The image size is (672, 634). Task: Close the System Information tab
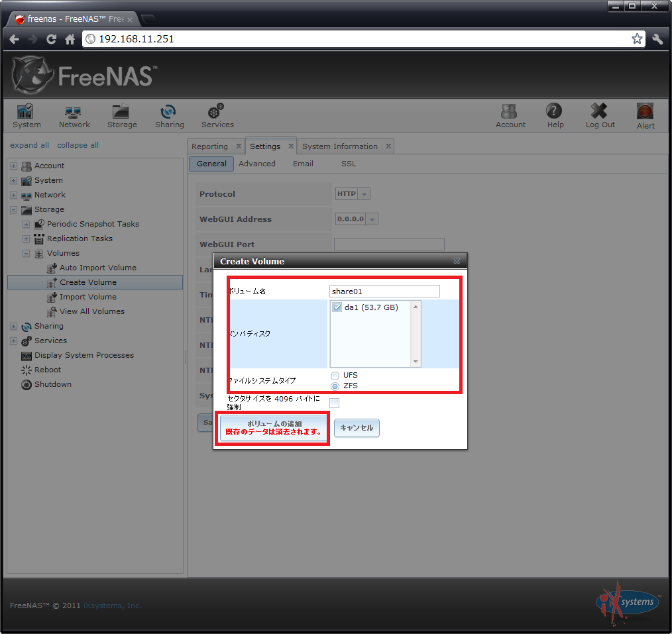click(388, 146)
